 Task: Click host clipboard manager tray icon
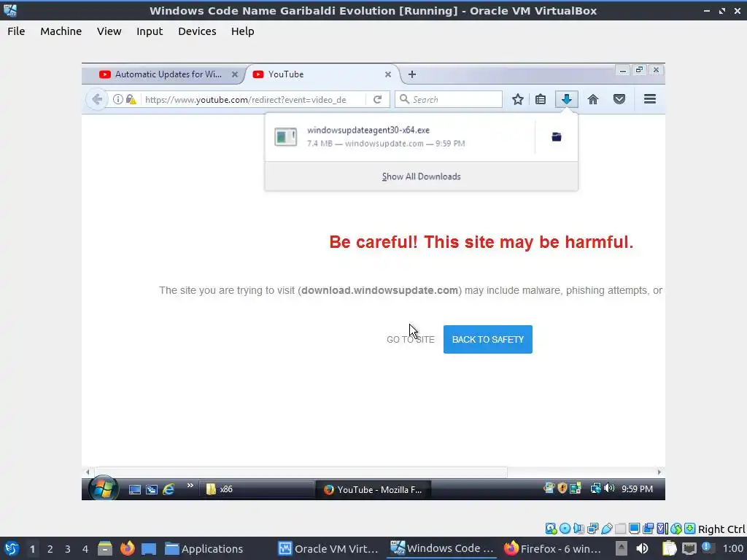(670, 549)
